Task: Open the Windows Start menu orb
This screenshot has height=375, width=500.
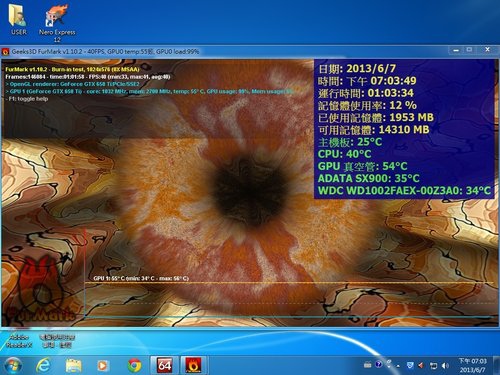Action: click(13, 366)
